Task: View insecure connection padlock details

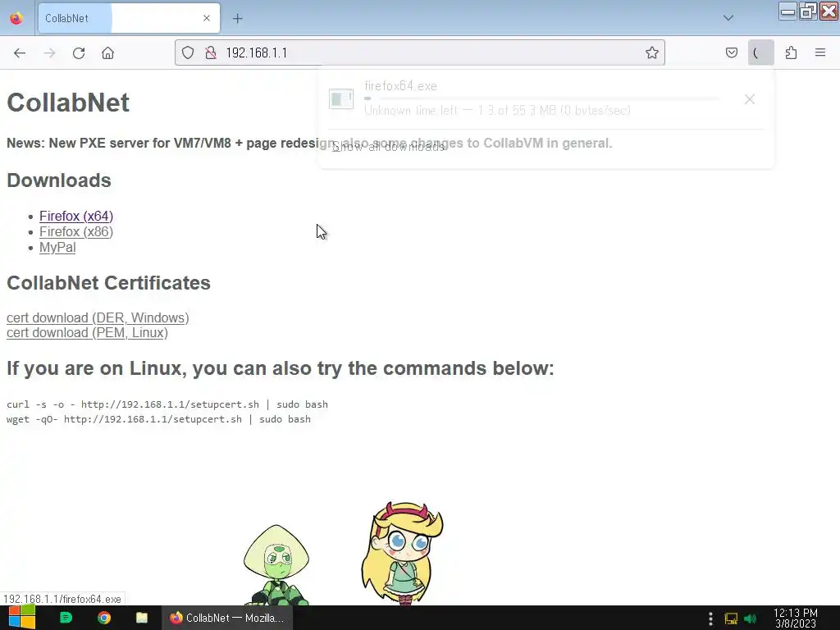Action: (211, 52)
